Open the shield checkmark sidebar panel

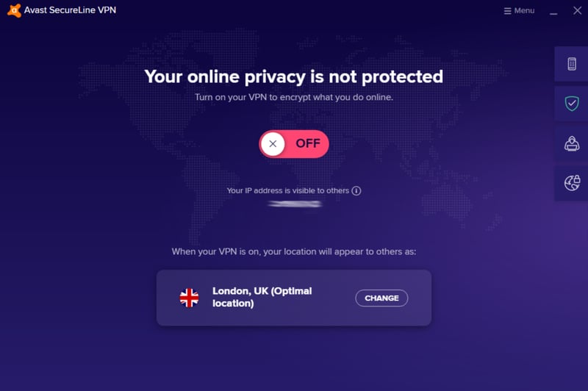click(x=572, y=104)
